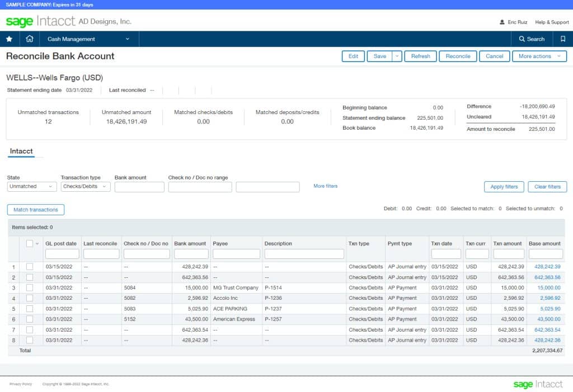Switch to the Intacct tab
573x392 pixels.
(x=21, y=151)
